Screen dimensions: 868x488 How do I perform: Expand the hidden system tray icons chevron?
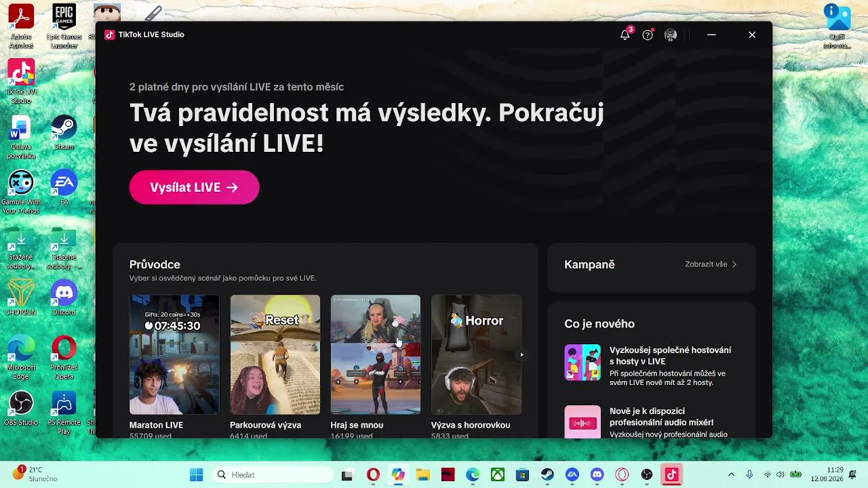point(731,474)
